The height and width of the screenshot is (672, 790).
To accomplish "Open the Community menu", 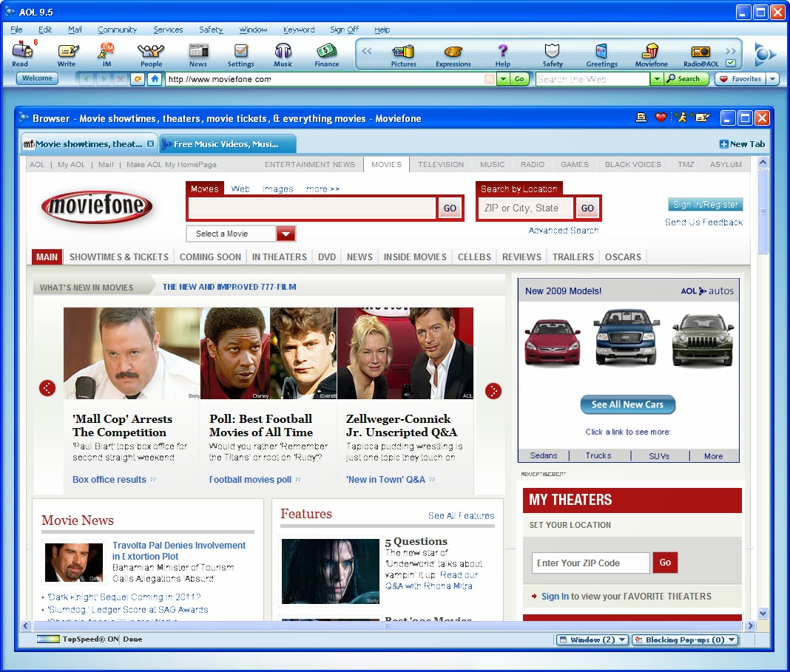I will 118,30.
